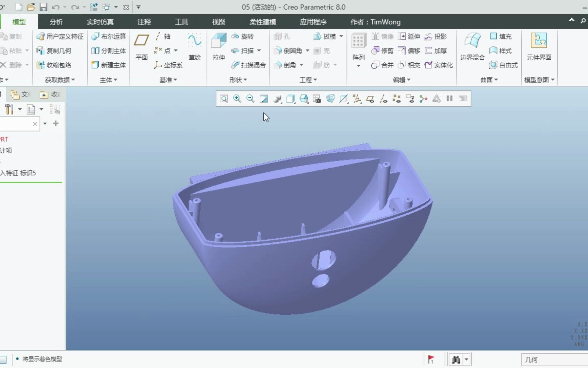The image size is (588, 368).
Task: Create a datum 平面 (Plane)
Action: click(x=142, y=46)
